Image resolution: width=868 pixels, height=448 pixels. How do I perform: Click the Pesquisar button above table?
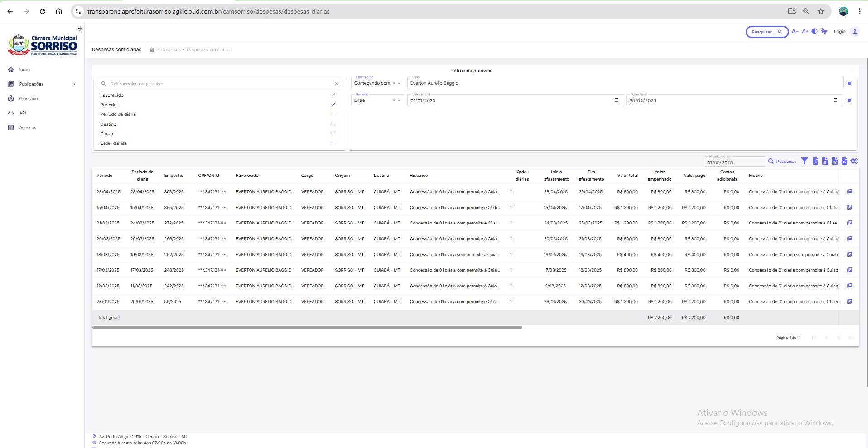point(782,162)
